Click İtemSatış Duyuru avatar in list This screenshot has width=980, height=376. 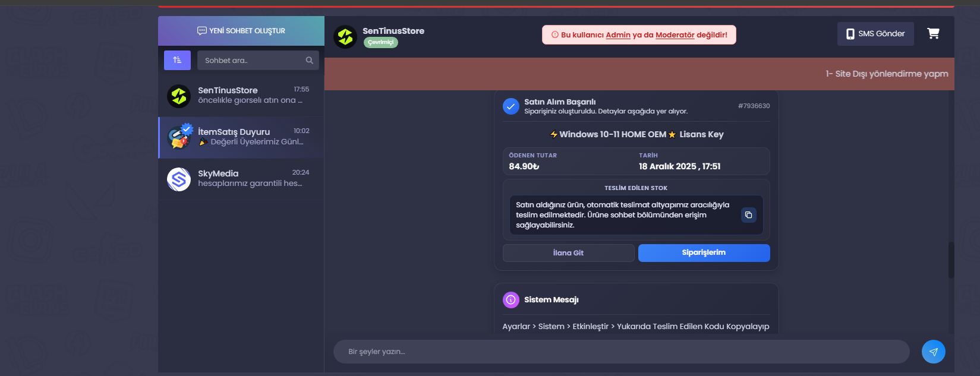tap(179, 137)
